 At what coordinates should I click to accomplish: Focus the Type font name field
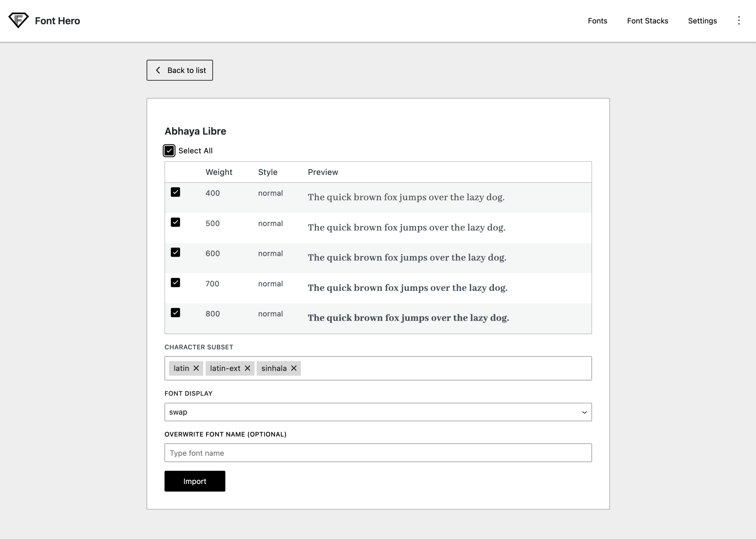coord(378,453)
